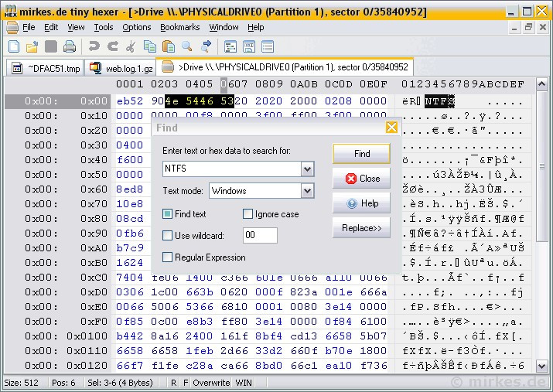Close the Find dialog with orange X
Screen dimensions: 553x392
pos(391,128)
